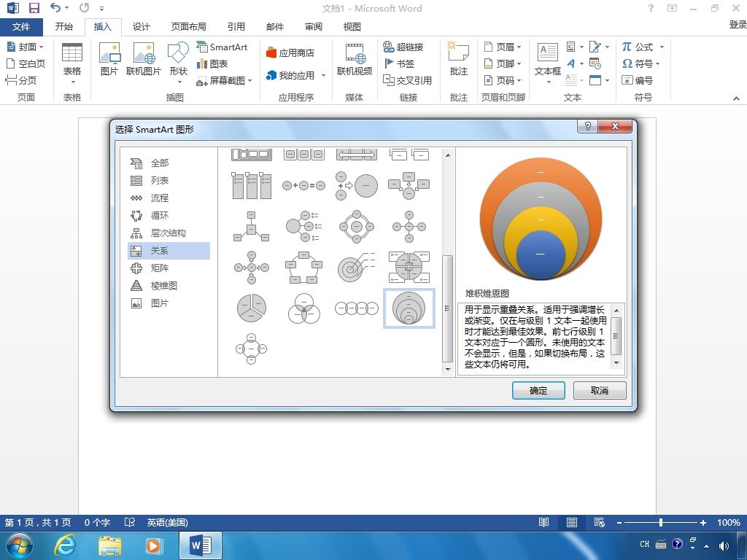Add a Bookmark (书签)
The height and width of the screenshot is (560, 747).
click(399, 63)
